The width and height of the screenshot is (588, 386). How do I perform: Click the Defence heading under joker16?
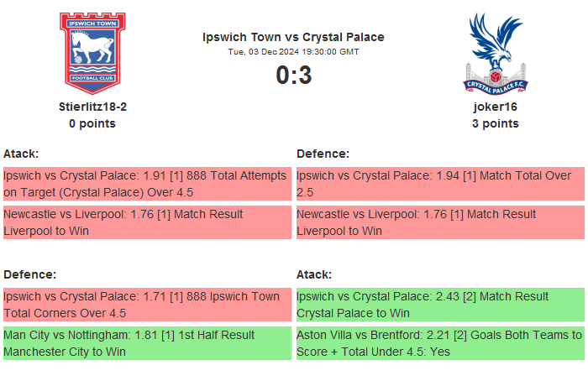323,154
